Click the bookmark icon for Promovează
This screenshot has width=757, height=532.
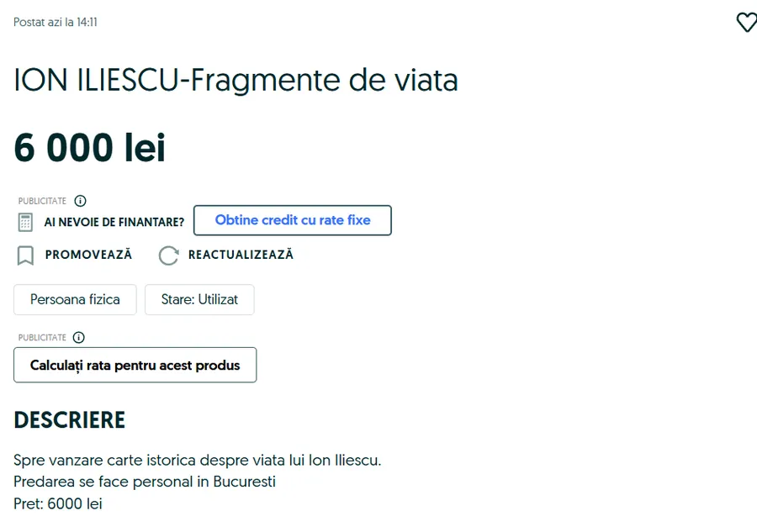tap(25, 255)
